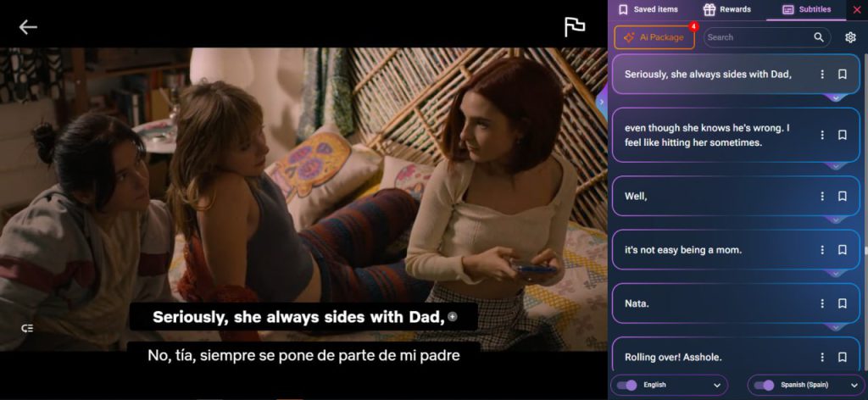The height and width of the screenshot is (400, 868).
Task: Bookmark the 'Nata.' subtitle
Action: [x=842, y=303]
